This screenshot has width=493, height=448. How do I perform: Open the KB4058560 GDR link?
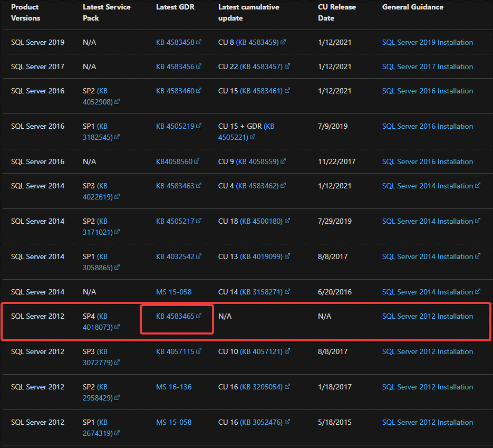[x=174, y=161]
